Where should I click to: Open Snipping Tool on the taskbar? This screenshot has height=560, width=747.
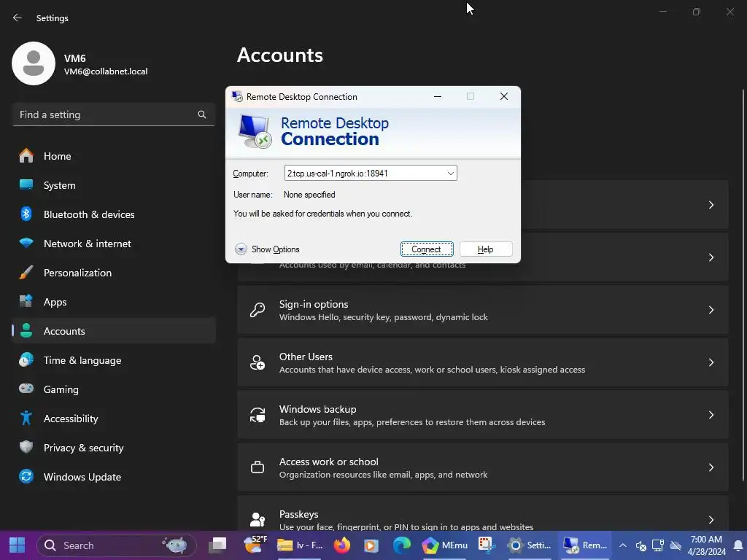(486, 545)
